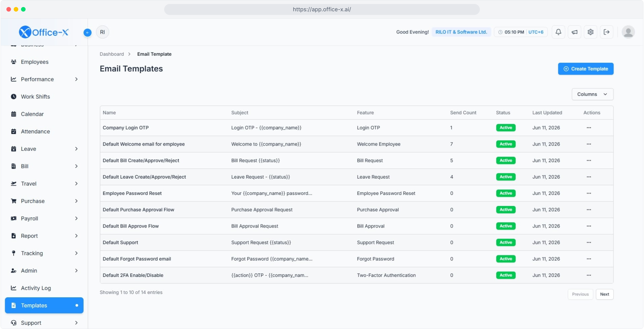This screenshot has height=329, width=644.
Task: Click the Create Template button
Action: coord(586,69)
